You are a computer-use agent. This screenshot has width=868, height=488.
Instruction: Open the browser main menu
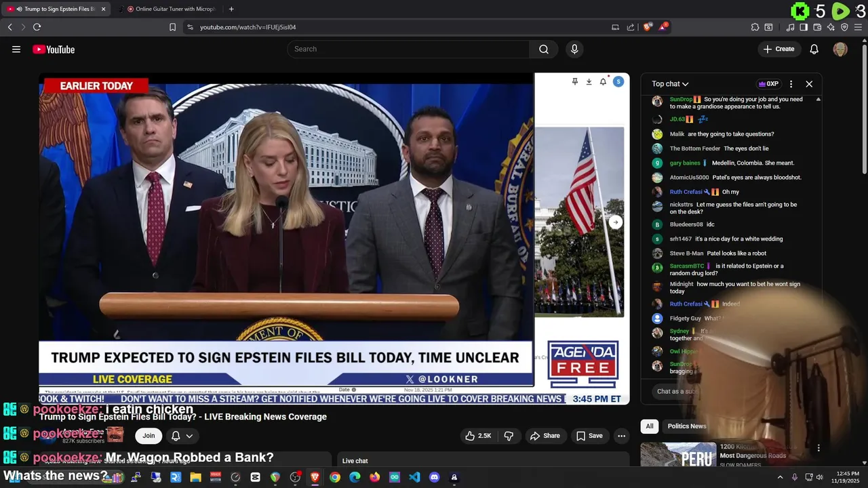tap(859, 27)
